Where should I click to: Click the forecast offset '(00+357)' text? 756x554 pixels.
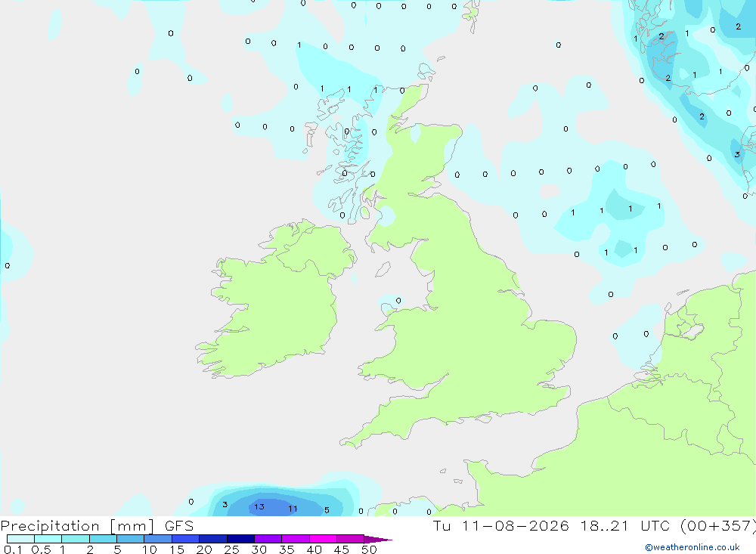click(717, 525)
